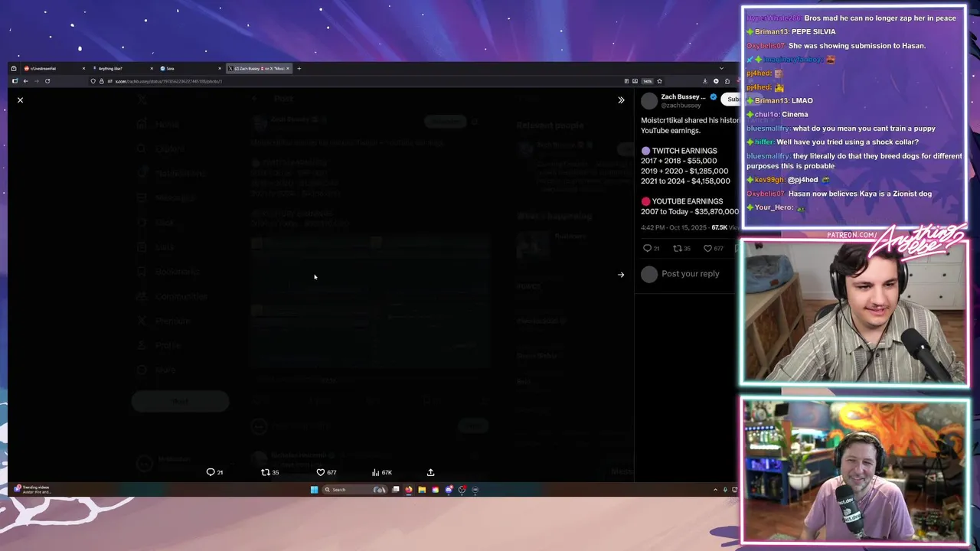Click the TWITCH EARNINGS heading text

point(684,152)
